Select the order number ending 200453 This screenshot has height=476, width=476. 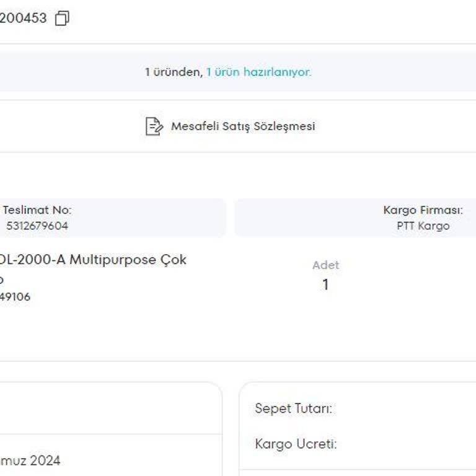click(24, 18)
